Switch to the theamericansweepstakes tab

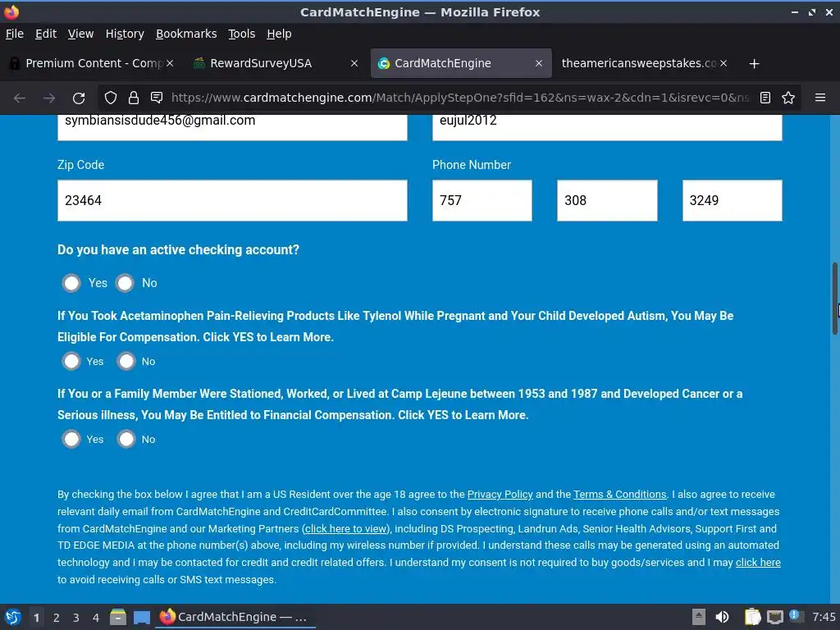point(646,63)
